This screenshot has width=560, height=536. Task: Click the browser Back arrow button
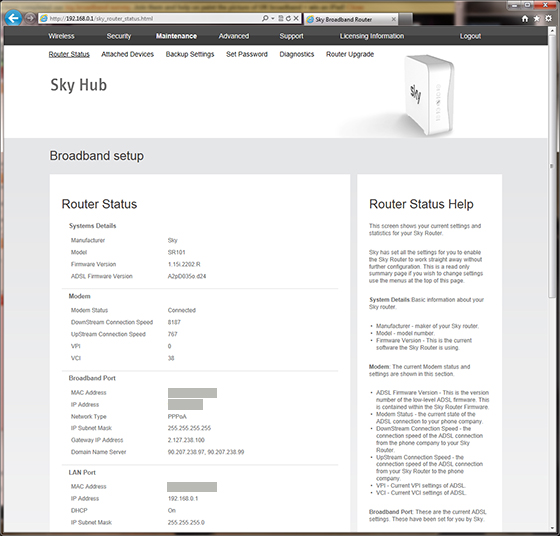point(13,18)
